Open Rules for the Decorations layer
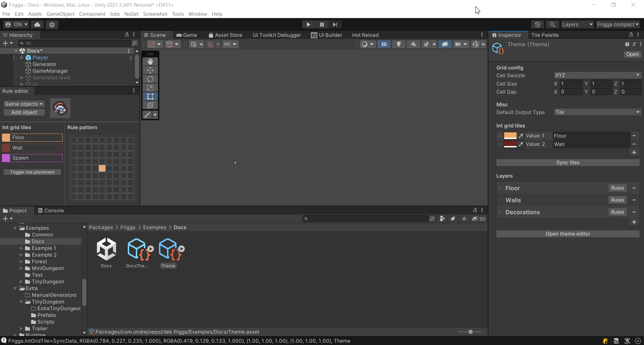Screen dimensions: 644x345 click(618, 212)
